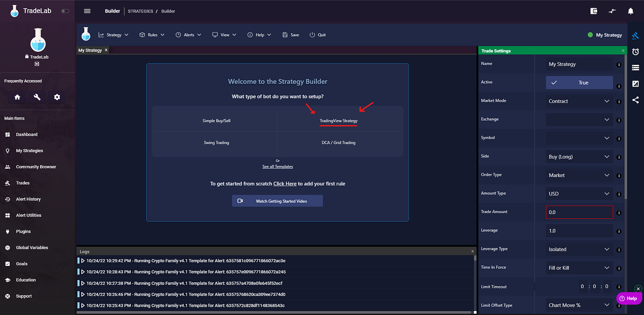This screenshot has width=644, height=315.
Task: Click Watch Getting Started Video button
Action: 277,201
